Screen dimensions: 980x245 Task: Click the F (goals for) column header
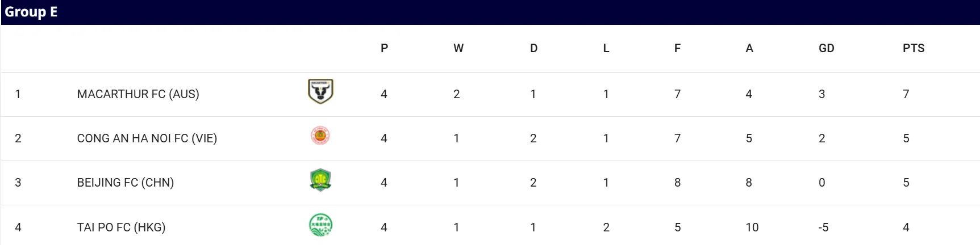[677, 48]
